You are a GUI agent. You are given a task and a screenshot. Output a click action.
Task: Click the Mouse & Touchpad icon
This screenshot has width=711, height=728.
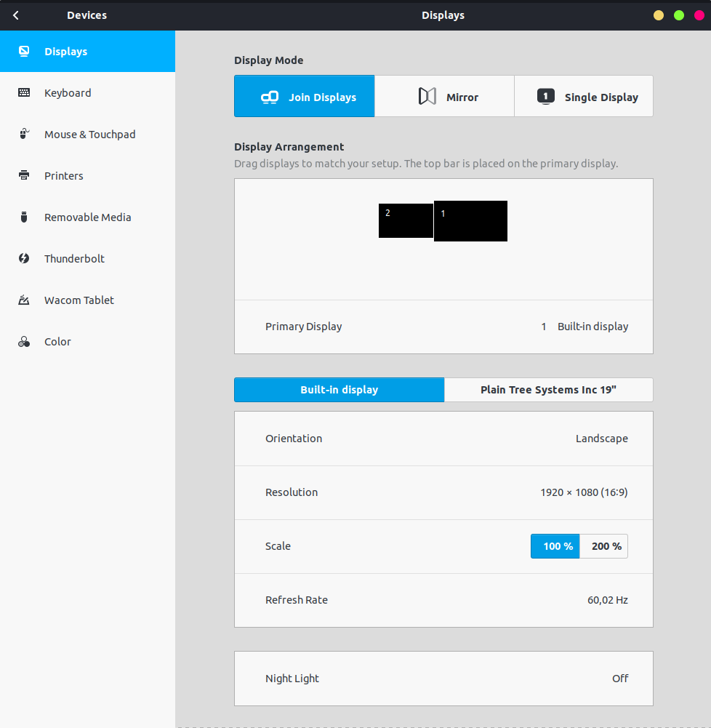click(24, 134)
